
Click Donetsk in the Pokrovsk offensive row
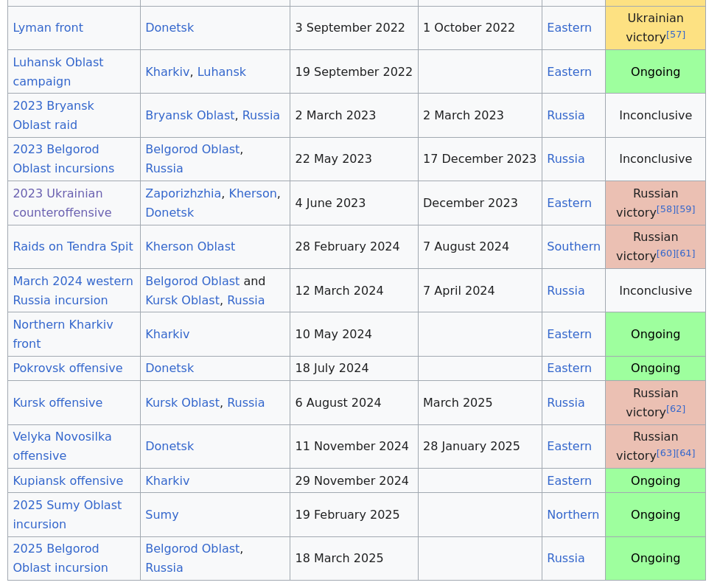[x=169, y=368]
